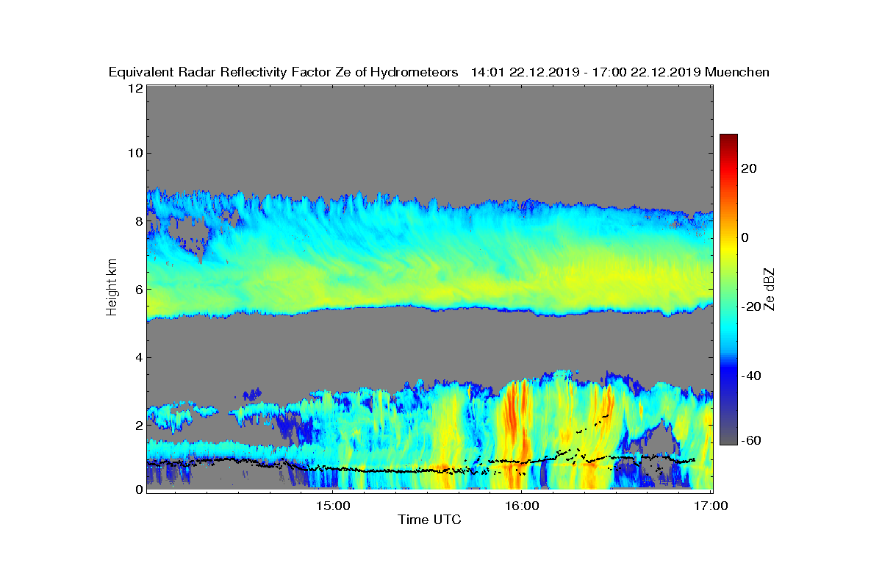Click the colorbar '-60' value label
This screenshot has width=882, height=588.
[x=750, y=440]
